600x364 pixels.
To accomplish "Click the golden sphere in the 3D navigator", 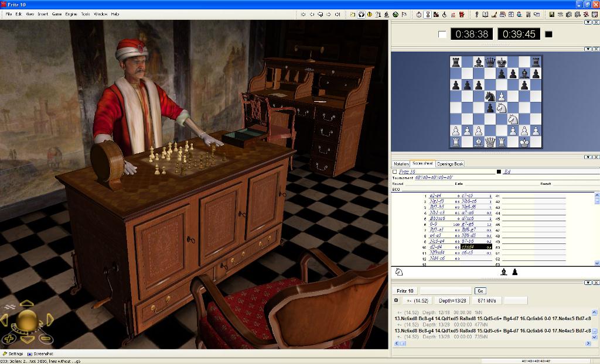I will (26, 320).
